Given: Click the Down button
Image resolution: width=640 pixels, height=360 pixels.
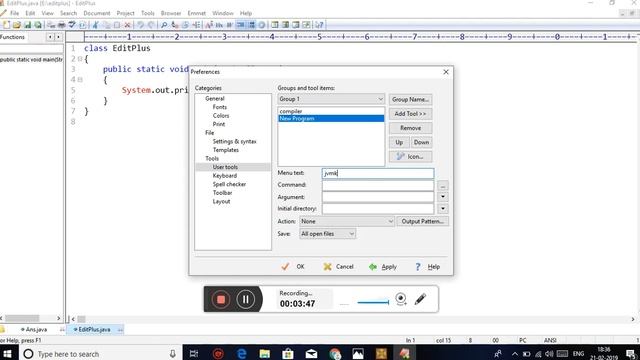Looking at the screenshot, I should pos(421,142).
